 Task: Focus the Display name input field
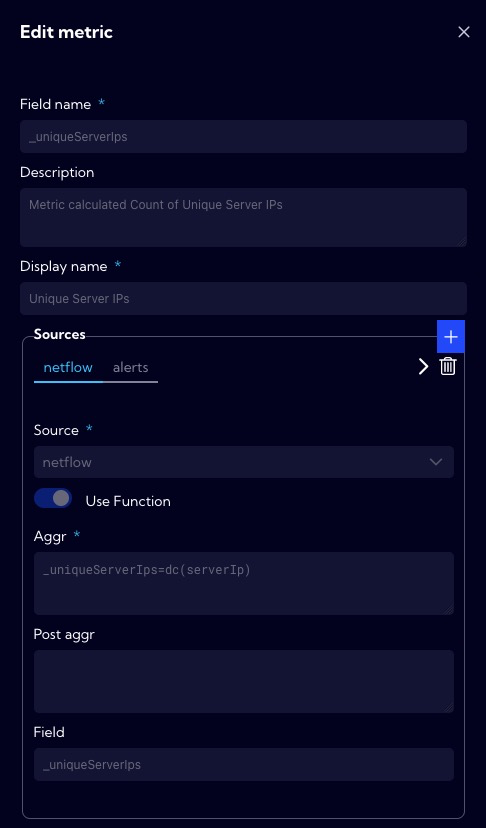point(244,298)
